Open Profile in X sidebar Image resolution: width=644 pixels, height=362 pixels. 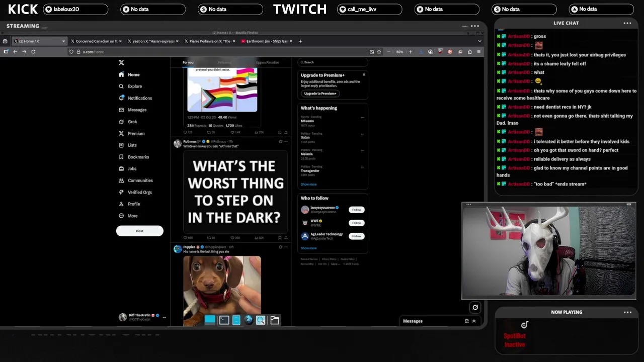point(129,204)
